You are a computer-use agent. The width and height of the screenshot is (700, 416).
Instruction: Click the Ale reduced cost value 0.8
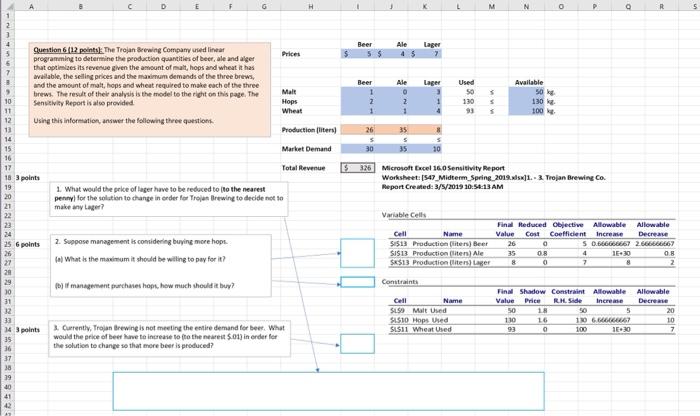point(542,253)
